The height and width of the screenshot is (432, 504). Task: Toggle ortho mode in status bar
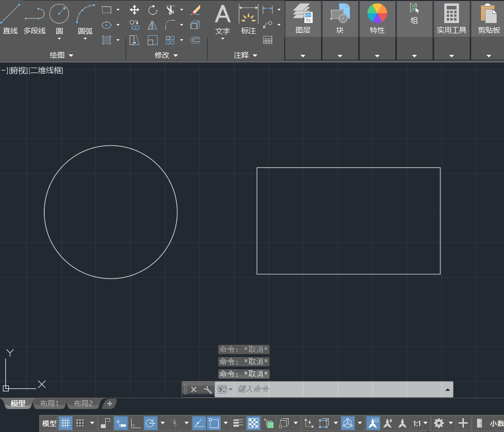click(x=136, y=423)
